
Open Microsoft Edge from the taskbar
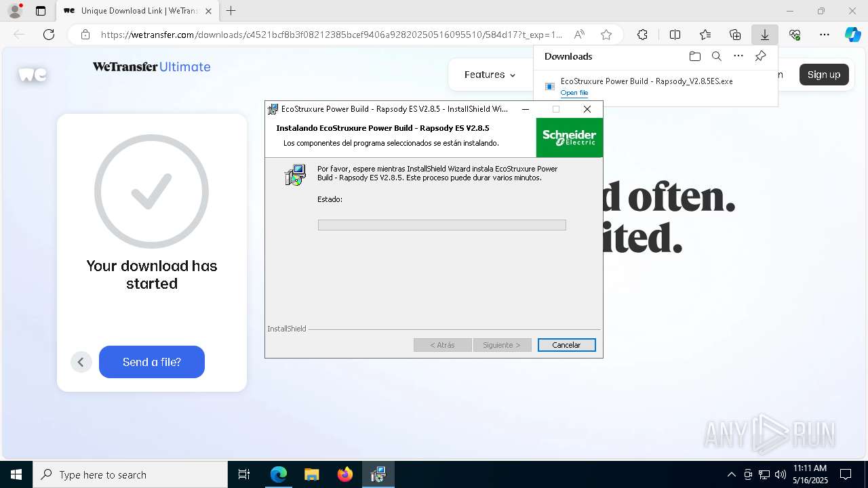coord(279,474)
